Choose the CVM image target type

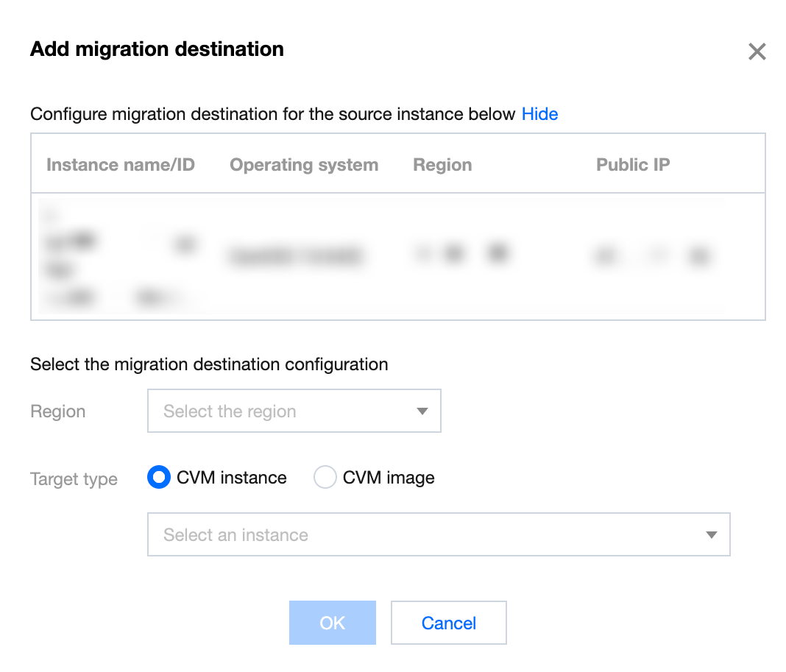[325, 478]
